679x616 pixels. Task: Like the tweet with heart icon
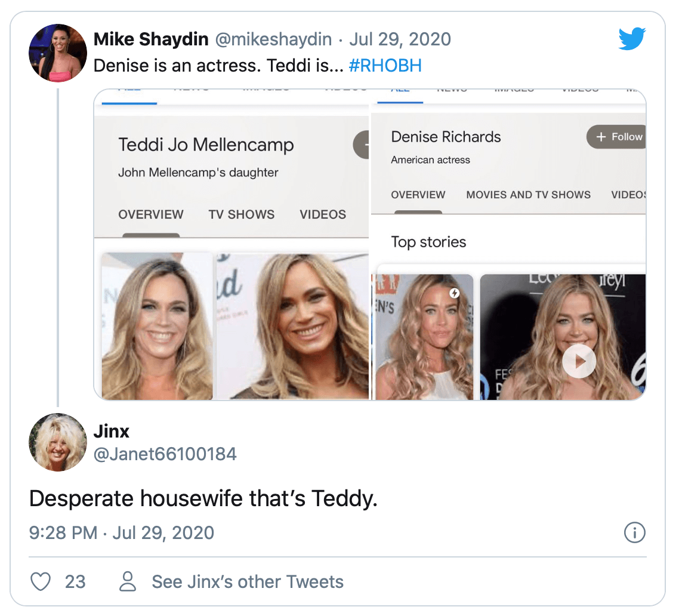[x=41, y=581]
